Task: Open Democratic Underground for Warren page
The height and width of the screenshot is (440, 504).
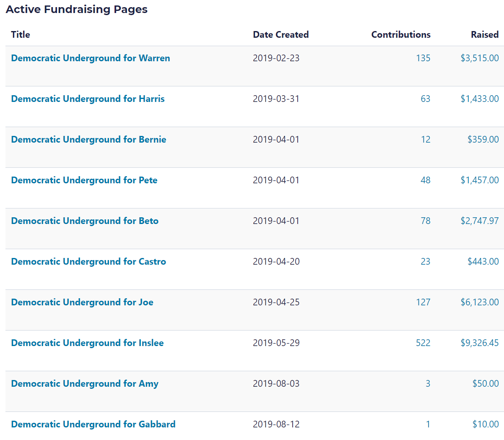Action: point(91,58)
